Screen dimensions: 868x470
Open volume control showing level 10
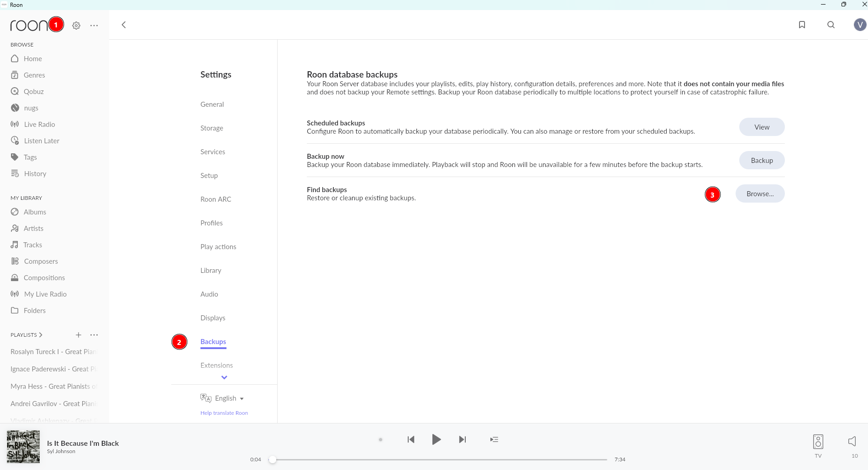click(x=852, y=441)
